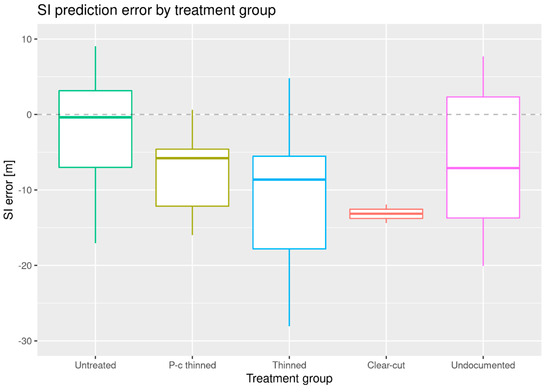Select the Undocumented axis label
The width and height of the screenshot is (550, 392).
pyautogui.click(x=483, y=365)
